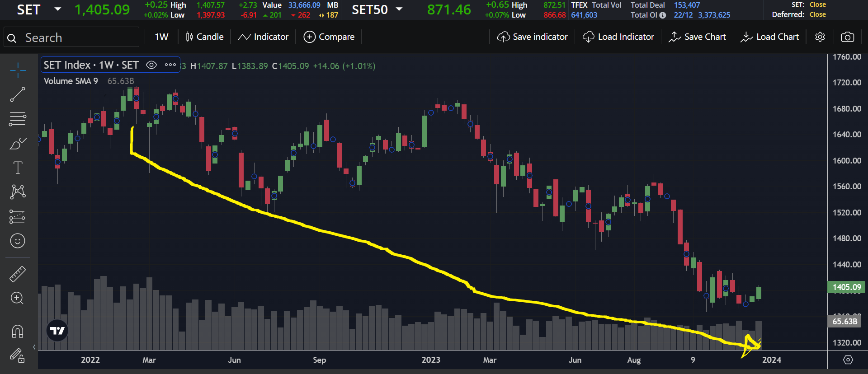Open time axis settings icon
The width and height of the screenshot is (868, 374).
click(848, 360)
